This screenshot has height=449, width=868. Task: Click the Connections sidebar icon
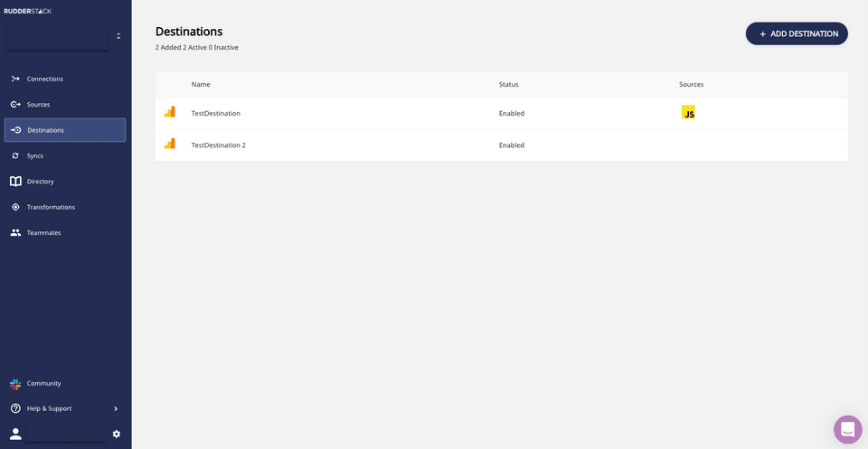coord(15,79)
